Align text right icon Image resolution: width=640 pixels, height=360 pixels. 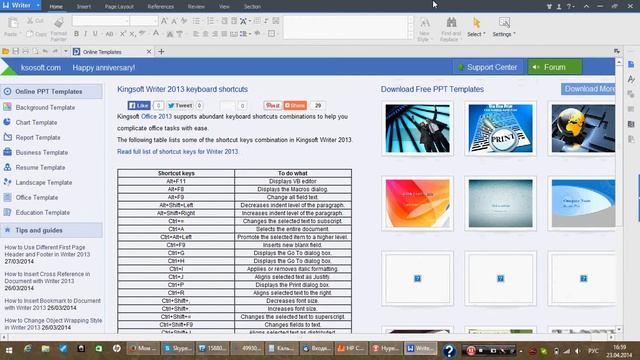click(215, 34)
